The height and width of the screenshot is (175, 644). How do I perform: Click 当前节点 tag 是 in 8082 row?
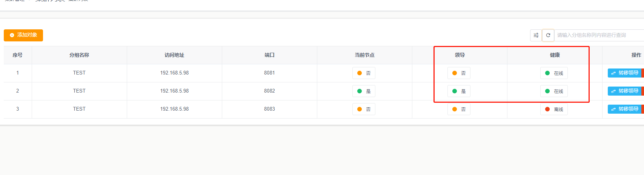pos(364,91)
